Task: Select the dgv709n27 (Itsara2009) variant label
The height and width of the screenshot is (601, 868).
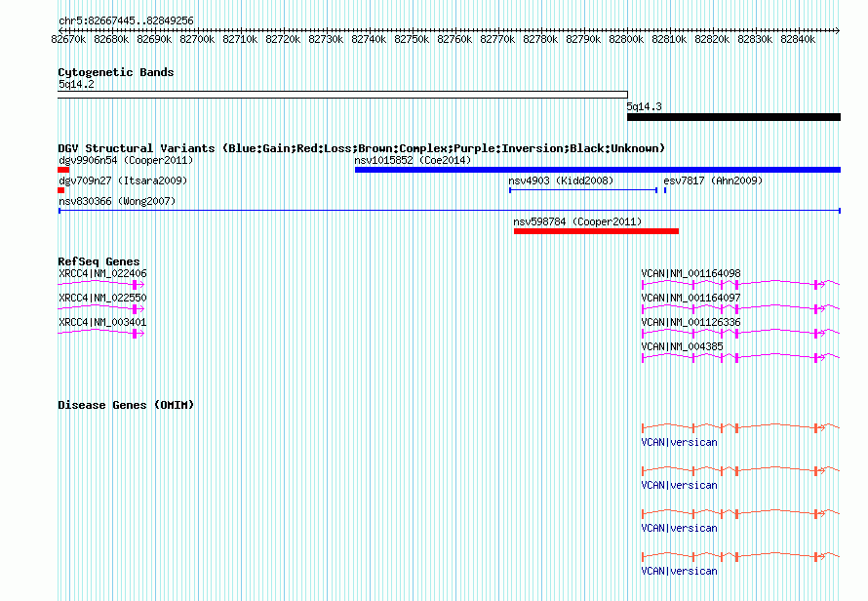Action: 123,180
